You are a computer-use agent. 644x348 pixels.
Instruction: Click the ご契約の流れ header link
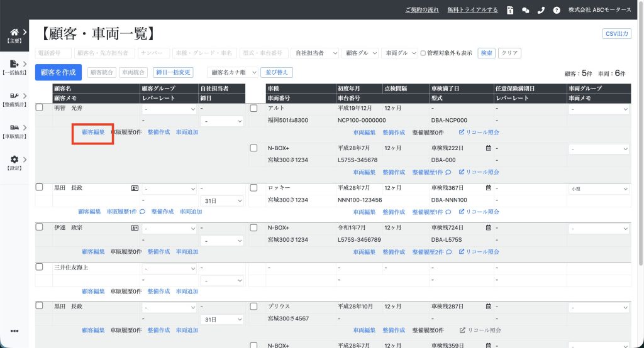[x=422, y=10]
